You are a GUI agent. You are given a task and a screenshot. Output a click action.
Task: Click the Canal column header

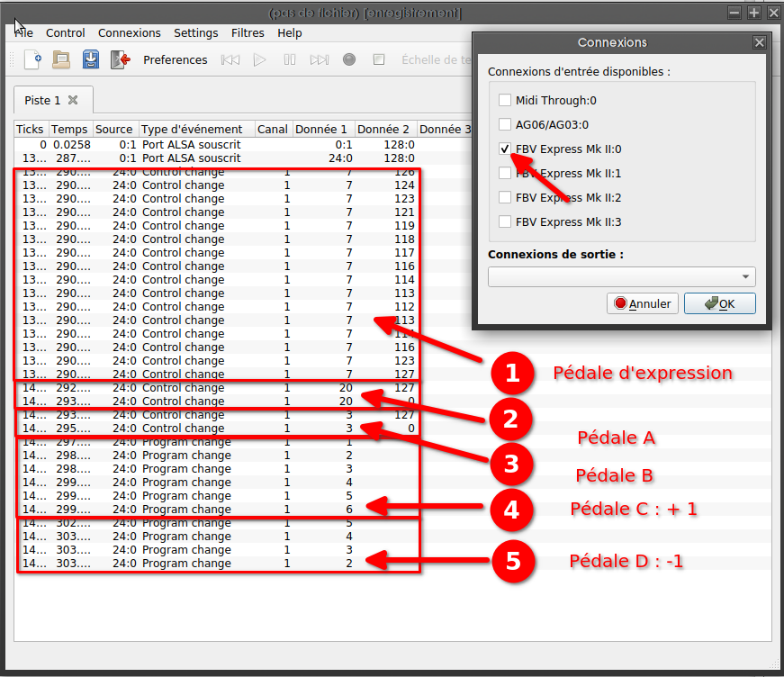[x=274, y=129]
